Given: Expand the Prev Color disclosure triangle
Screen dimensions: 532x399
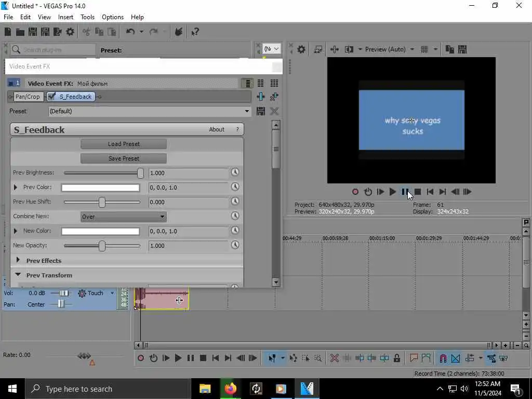Looking at the screenshot, I should pyautogui.click(x=15, y=187).
